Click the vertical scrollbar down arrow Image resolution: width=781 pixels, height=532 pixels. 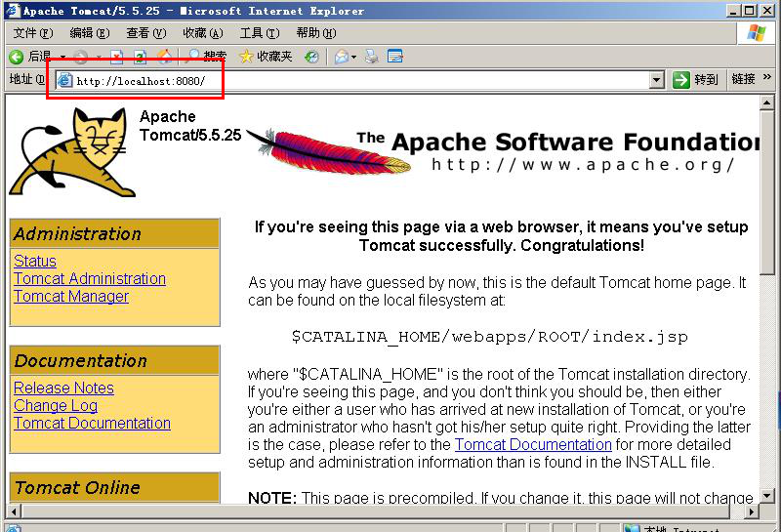[767, 496]
